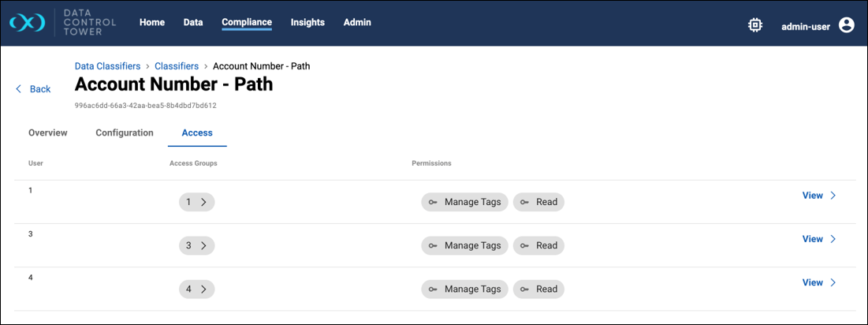Expand access groups chip for user 4
This screenshot has height=325, width=868.
(196, 289)
